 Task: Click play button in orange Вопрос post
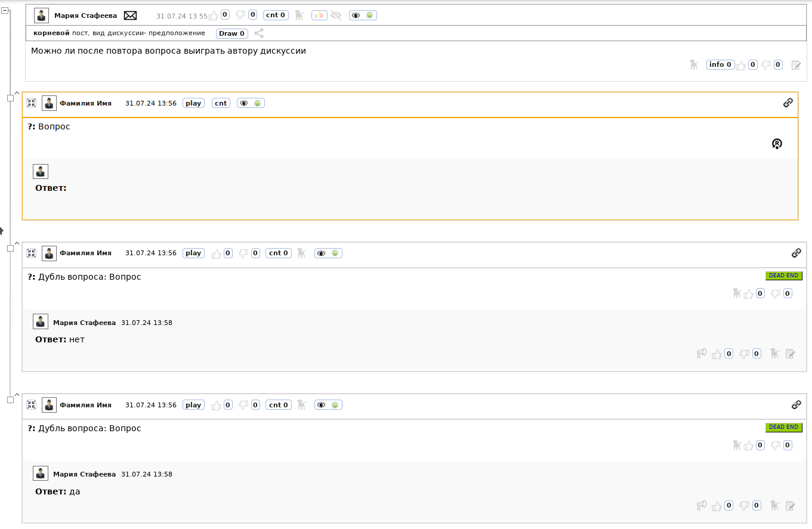[193, 103]
